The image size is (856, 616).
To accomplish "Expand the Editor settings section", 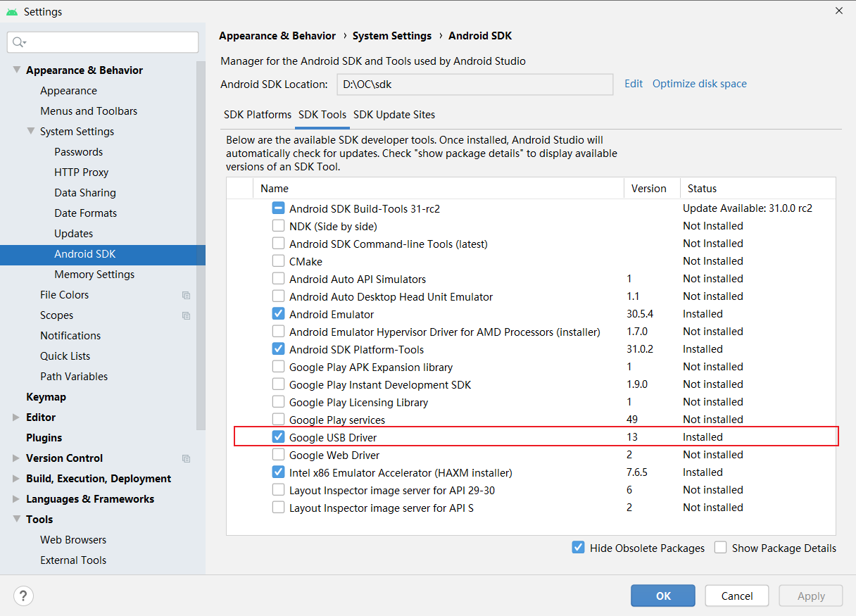I will (x=16, y=417).
